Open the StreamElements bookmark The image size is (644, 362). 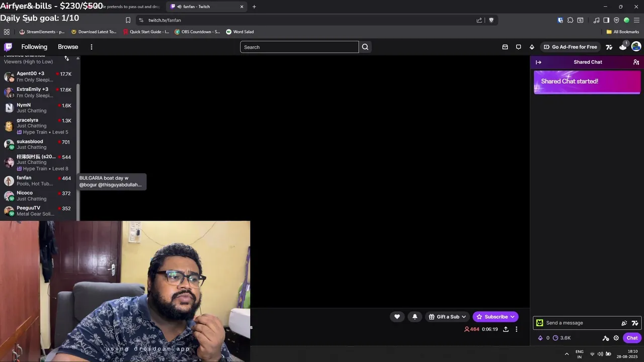tap(42, 32)
